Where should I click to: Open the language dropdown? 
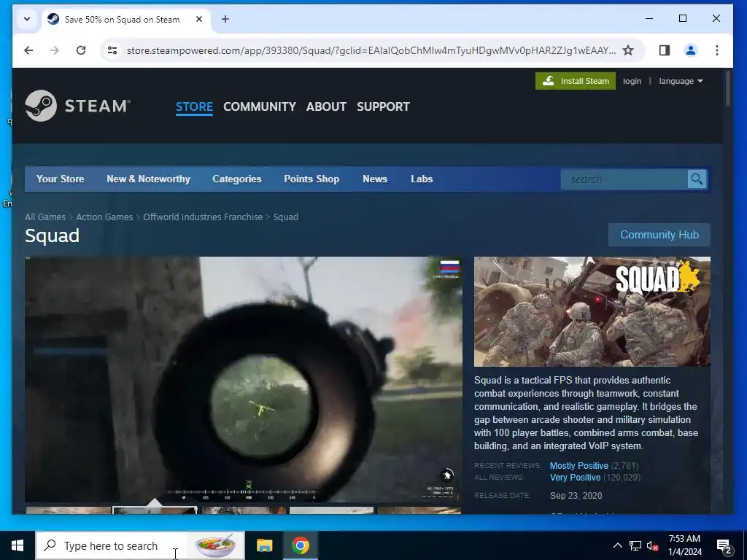[681, 81]
